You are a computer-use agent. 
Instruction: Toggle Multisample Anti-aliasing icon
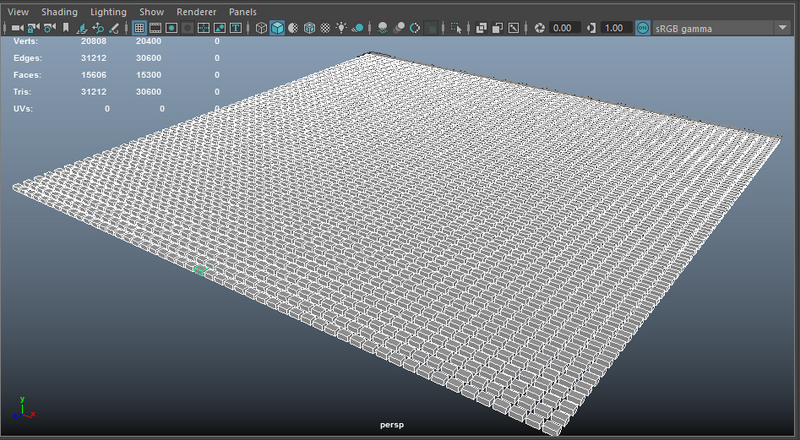pyautogui.click(x=415, y=28)
